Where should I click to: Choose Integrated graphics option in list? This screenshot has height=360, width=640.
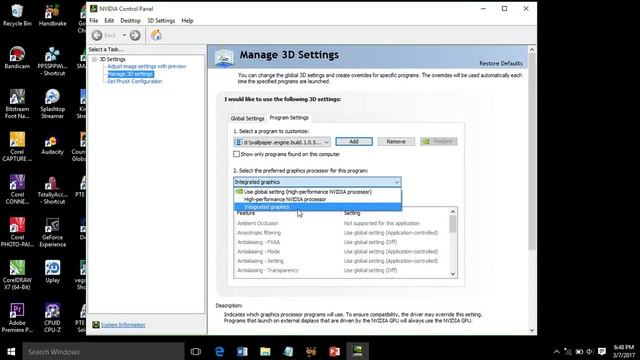[x=318, y=207]
